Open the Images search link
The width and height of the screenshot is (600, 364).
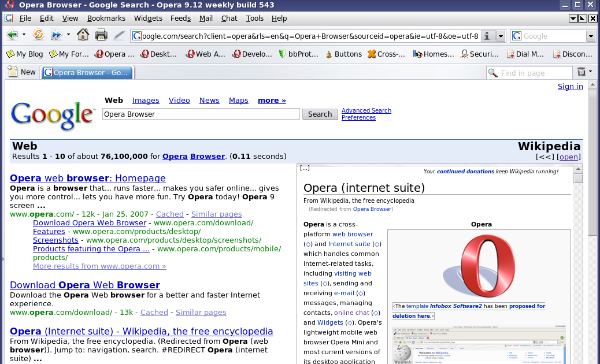tap(146, 100)
